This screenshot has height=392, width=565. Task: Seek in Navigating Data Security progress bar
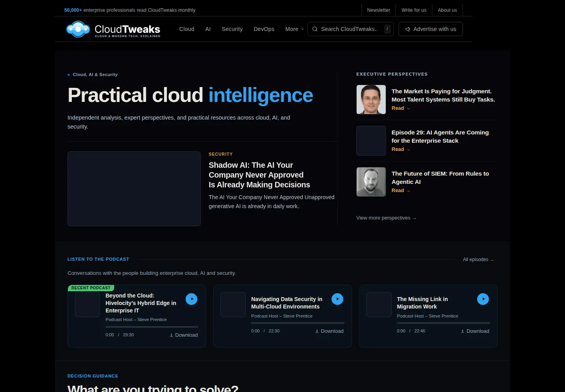point(298,323)
